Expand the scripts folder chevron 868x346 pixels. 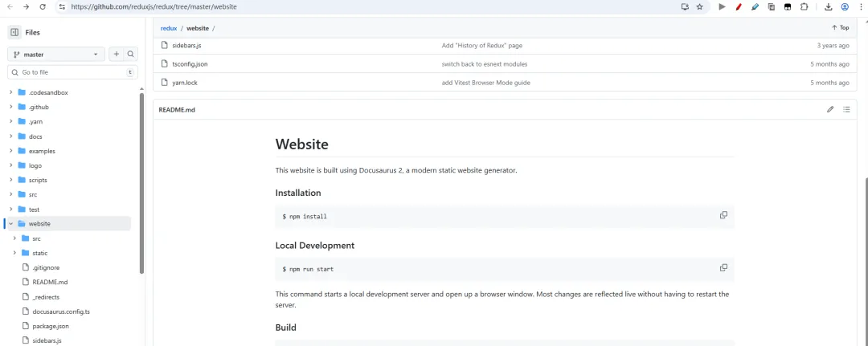[x=10, y=180]
